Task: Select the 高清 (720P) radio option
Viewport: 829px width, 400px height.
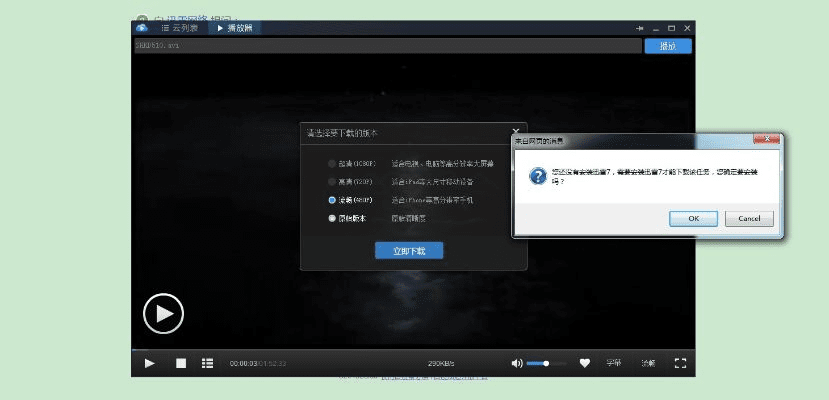Action: coord(333,182)
